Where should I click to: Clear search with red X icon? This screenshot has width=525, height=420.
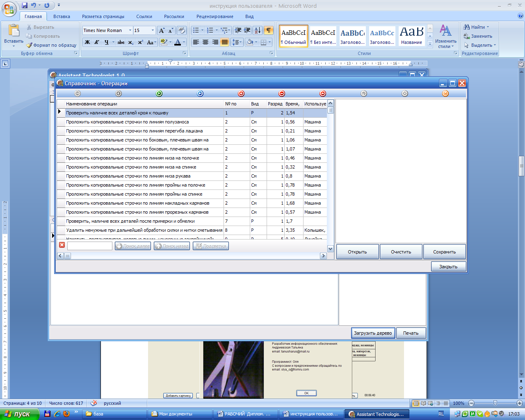pyautogui.click(x=62, y=245)
